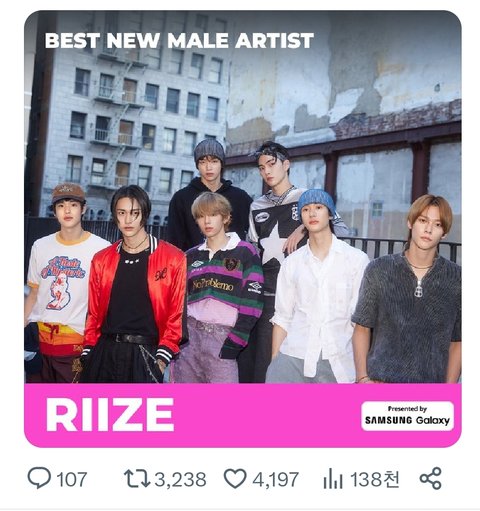The image size is (480, 511).
Task: Click the member in purple striped rugby shirt
Action: (x=220, y=287)
